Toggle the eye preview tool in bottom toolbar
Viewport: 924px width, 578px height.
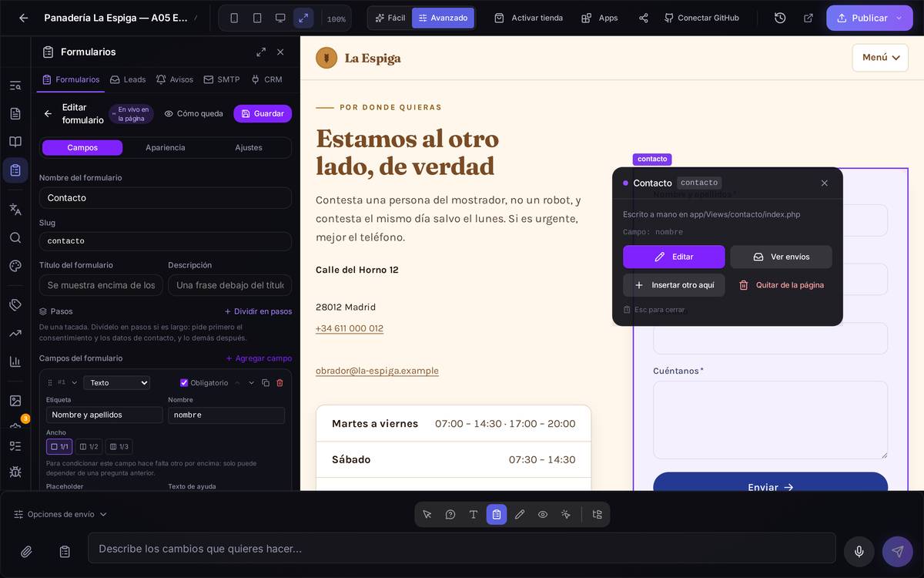coord(543,514)
